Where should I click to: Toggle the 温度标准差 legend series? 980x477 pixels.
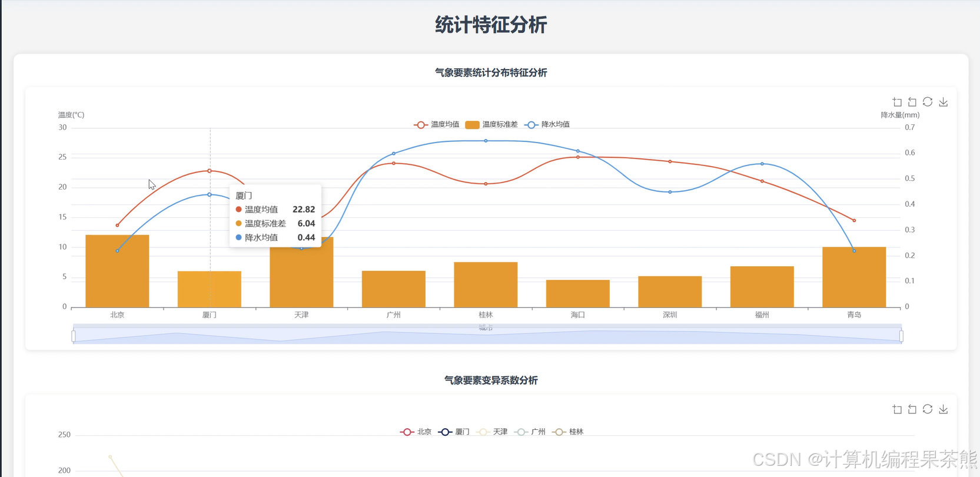(x=491, y=124)
